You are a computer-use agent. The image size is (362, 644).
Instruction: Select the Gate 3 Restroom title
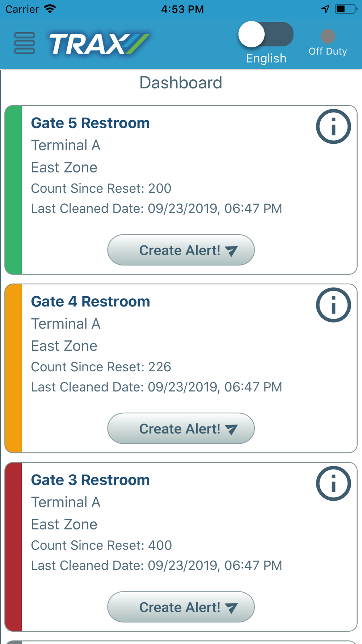click(90, 480)
